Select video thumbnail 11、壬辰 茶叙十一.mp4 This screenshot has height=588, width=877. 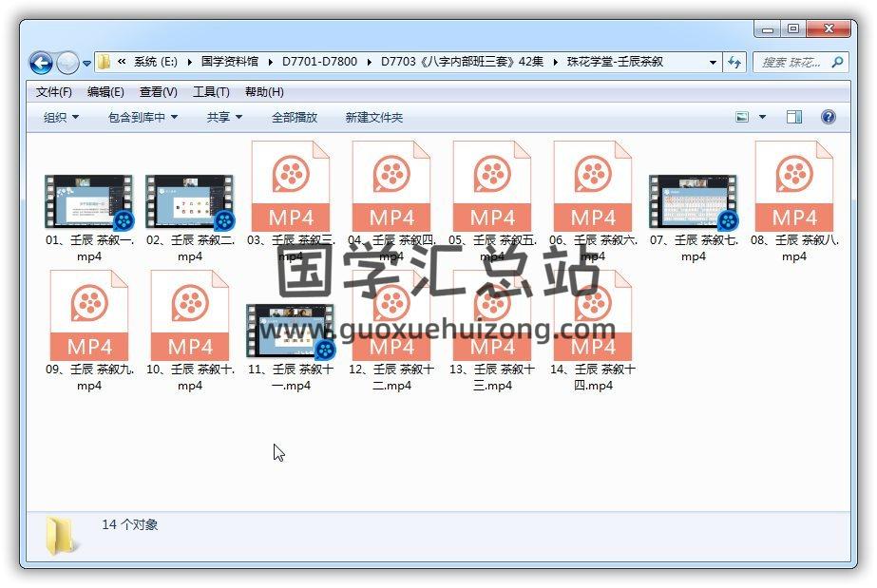[291, 331]
